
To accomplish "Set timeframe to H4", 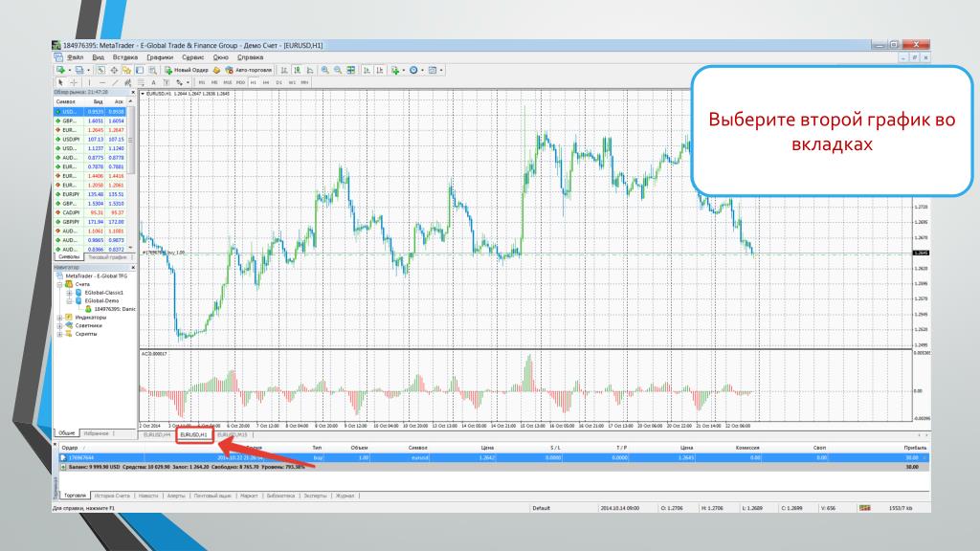I will coord(266,82).
